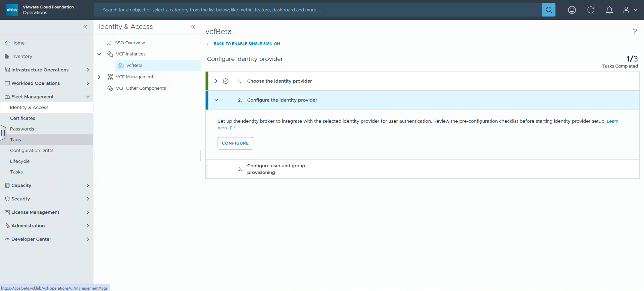Collapse the VCF Instances tree node
This screenshot has height=291, width=644.
[x=99, y=54]
